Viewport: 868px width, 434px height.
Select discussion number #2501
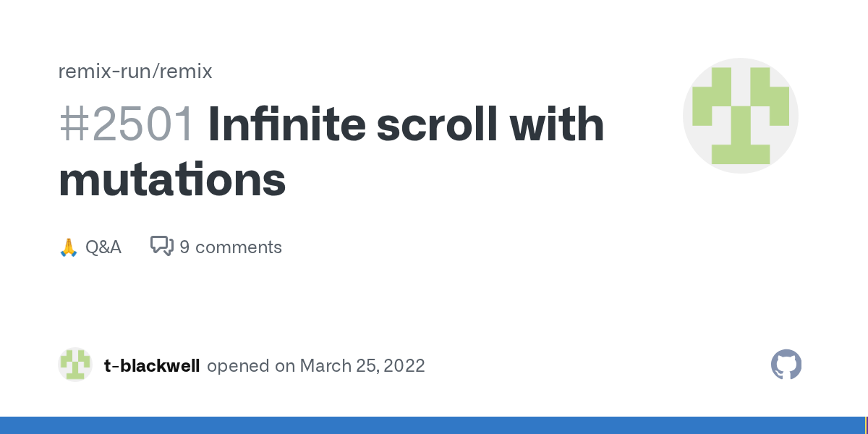[x=126, y=124]
